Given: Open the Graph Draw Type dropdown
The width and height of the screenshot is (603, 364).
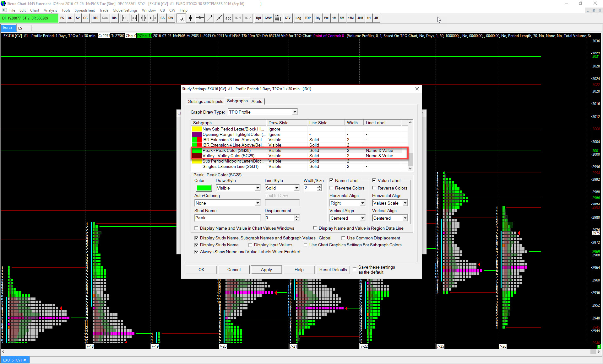Looking at the screenshot, I should 294,112.
